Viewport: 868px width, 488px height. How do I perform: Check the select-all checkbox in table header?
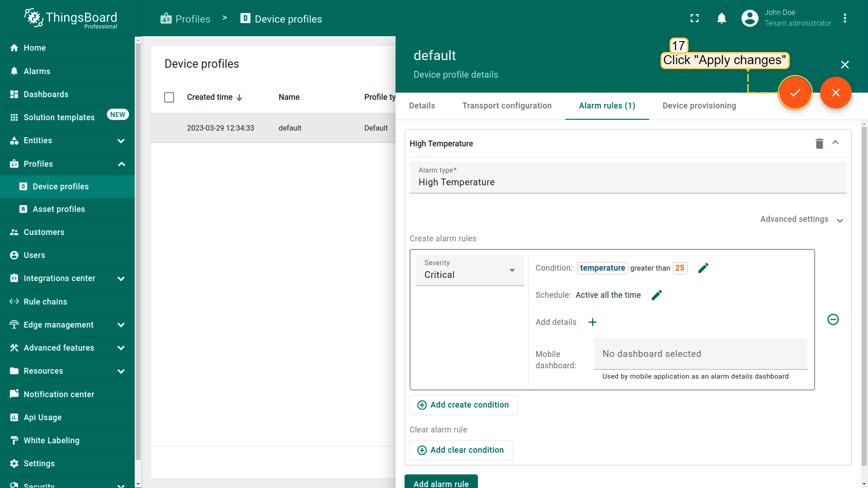click(169, 97)
